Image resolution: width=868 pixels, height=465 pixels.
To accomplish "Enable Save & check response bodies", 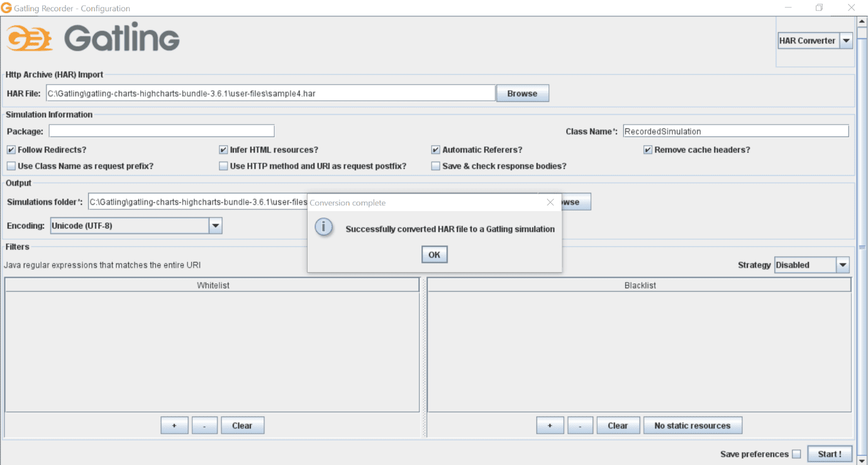I will 435,167.
